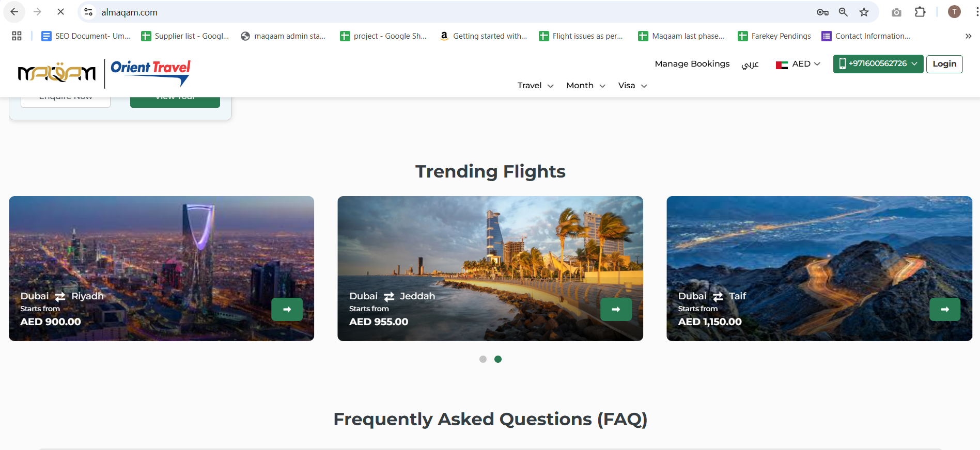Click the Login button

tap(944, 64)
